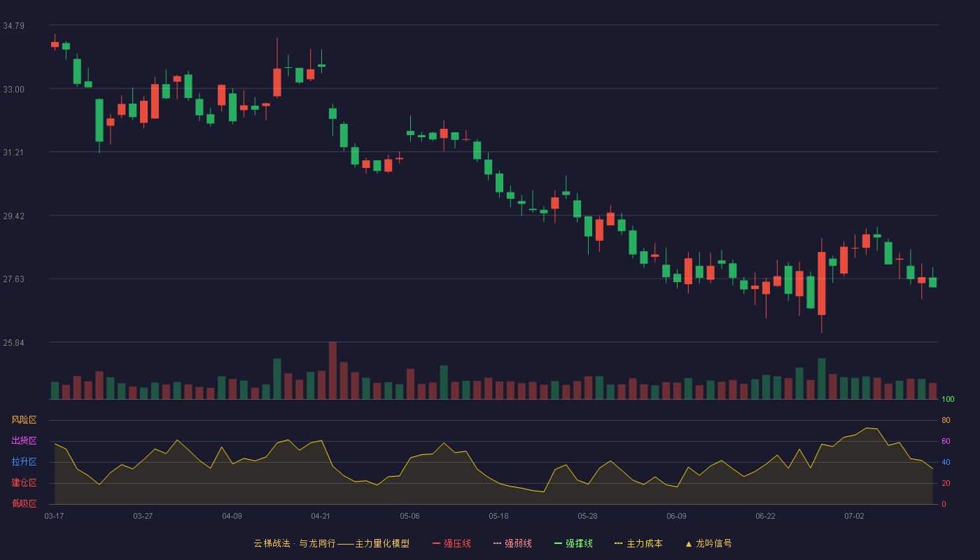Click the 04-21 date label

click(x=321, y=516)
